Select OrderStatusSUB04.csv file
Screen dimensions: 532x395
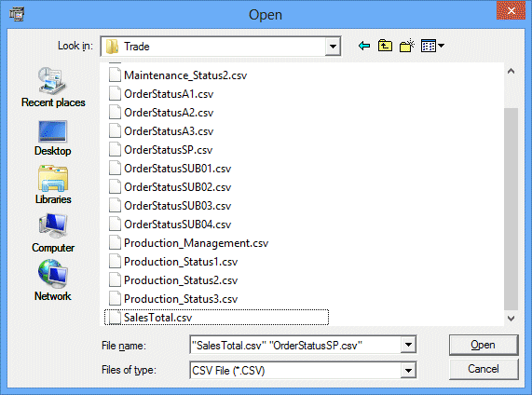pyautogui.click(x=177, y=225)
